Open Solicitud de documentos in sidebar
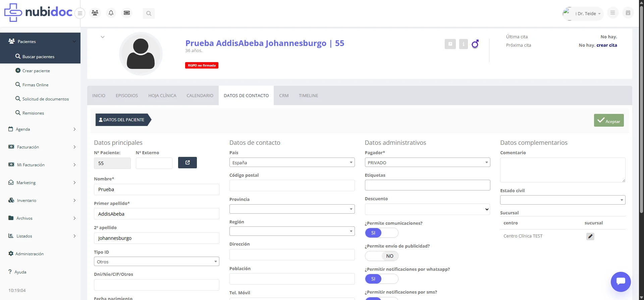 pyautogui.click(x=45, y=99)
